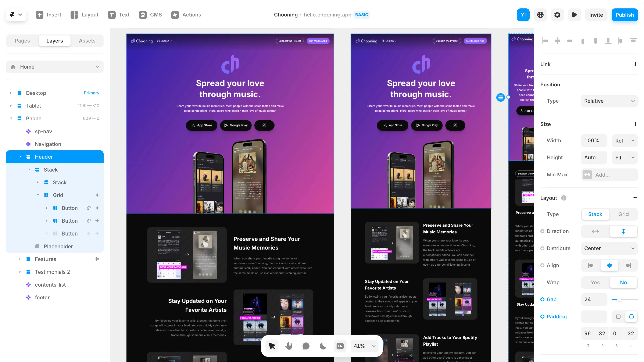Switch to the Pages tab

22,41
